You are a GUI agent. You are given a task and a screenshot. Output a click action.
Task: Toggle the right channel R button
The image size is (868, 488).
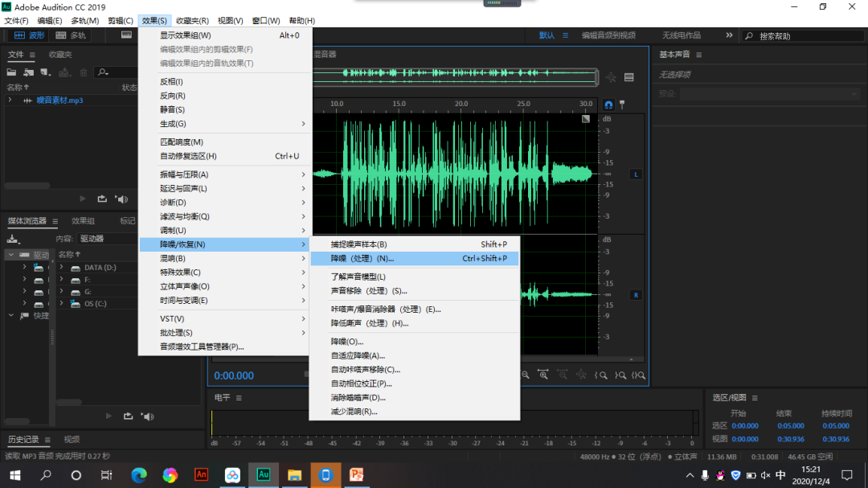pyautogui.click(x=636, y=295)
